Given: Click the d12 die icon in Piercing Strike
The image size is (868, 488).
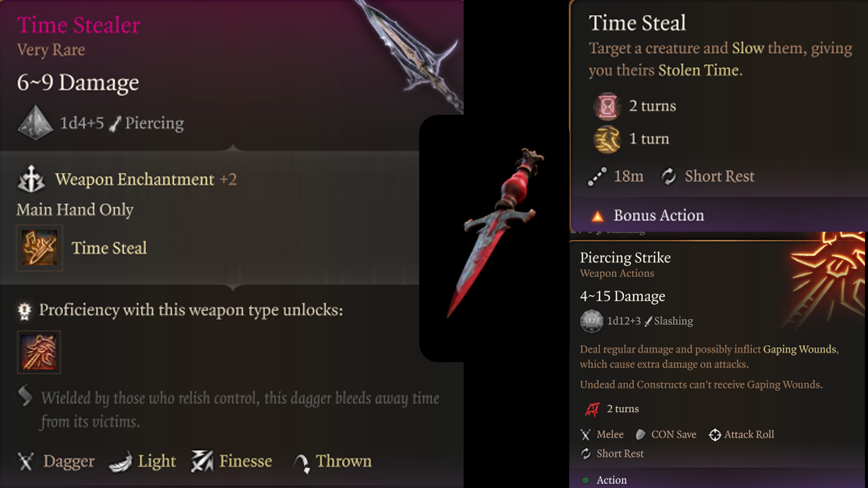Looking at the screenshot, I should click(x=591, y=321).
